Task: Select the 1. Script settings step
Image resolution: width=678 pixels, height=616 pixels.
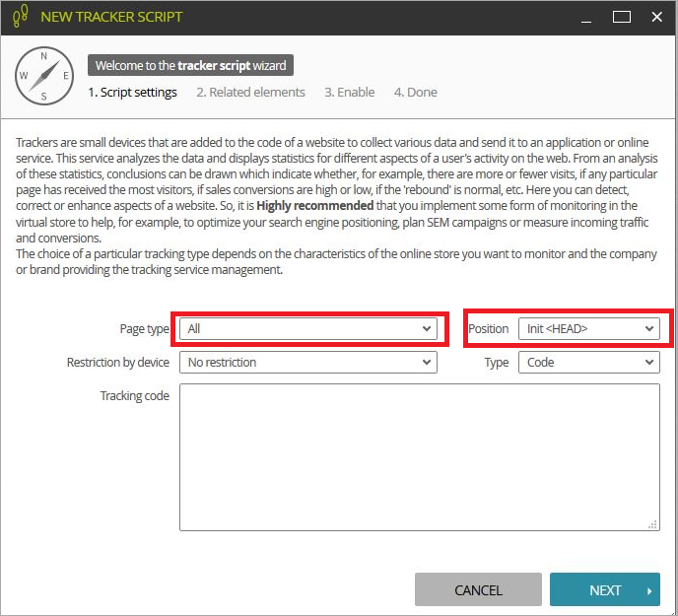Action: point(133,93)
